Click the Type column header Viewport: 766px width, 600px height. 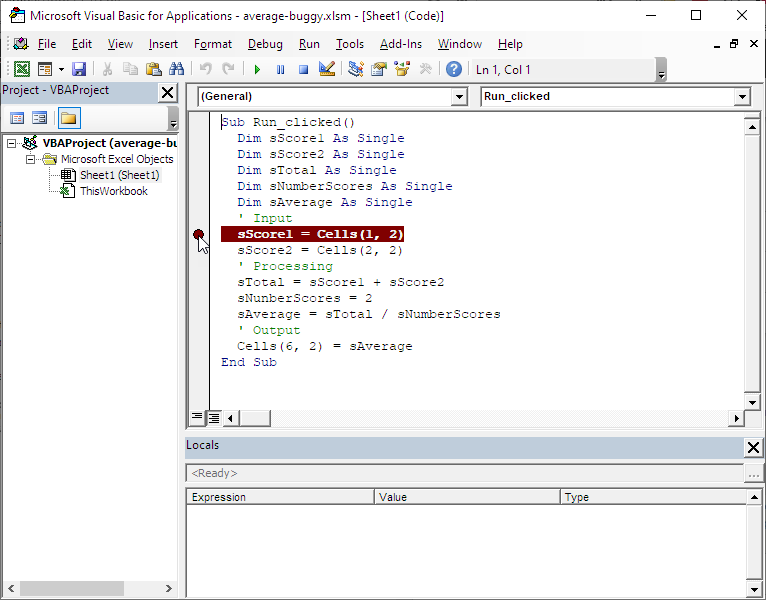click(x=654, y=497)
